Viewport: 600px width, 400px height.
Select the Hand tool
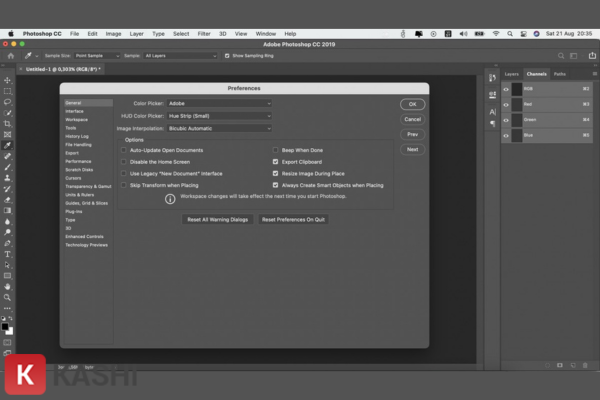(x=7, y=287)
